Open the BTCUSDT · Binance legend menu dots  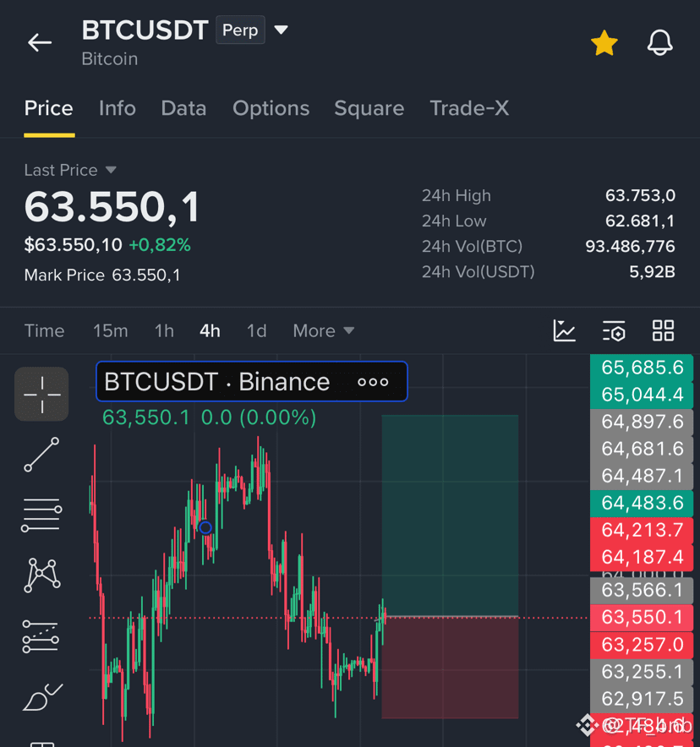pyautogui.click(x=373, y=382)
